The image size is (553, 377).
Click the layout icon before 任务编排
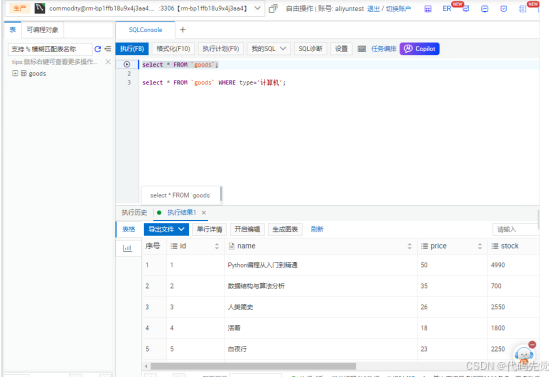point(361,49)
